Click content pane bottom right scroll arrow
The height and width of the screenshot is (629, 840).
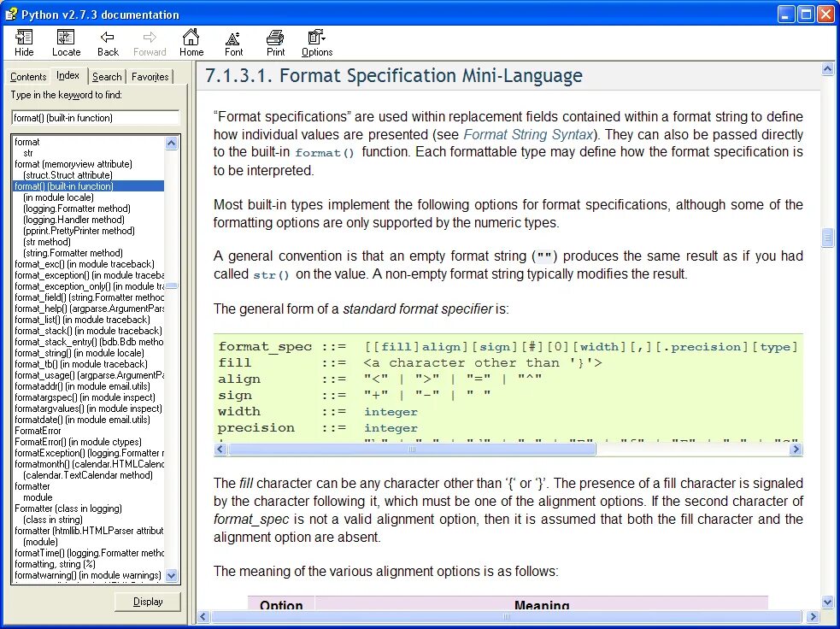click(x=814, y=617)
